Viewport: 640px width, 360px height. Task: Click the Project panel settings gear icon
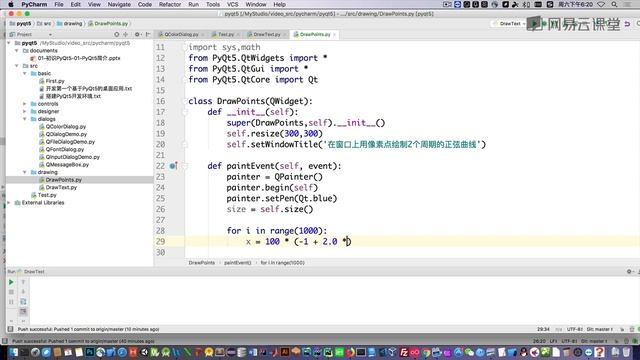[137, 35]
